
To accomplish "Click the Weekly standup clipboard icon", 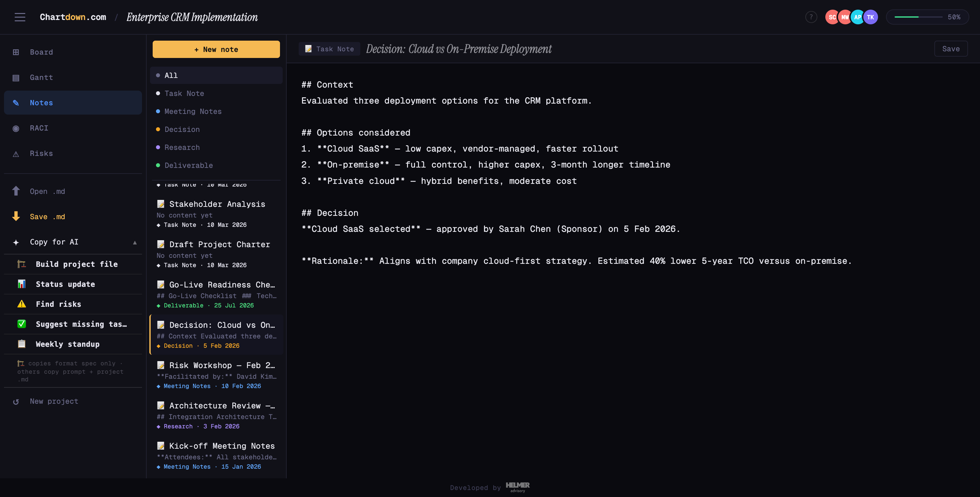I will pos(21,344).
